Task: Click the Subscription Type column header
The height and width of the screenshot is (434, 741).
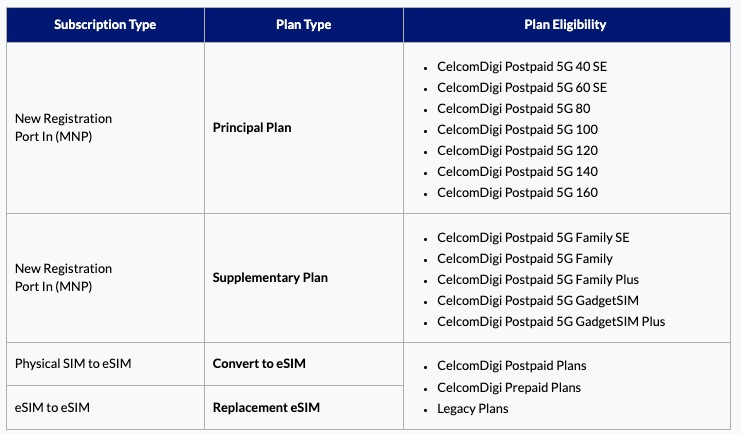Action: point(105,25)
